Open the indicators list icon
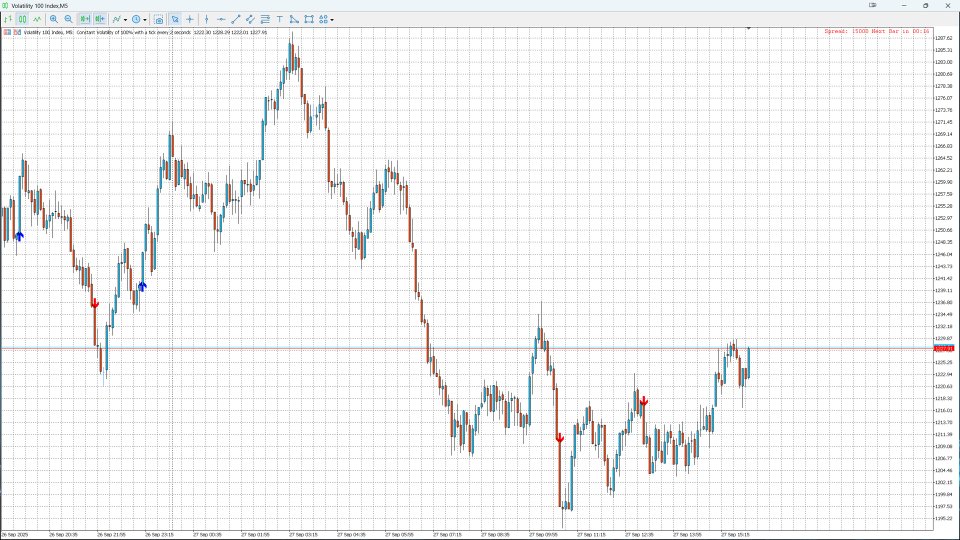This screenshot has width=960, height=540. 116,19
